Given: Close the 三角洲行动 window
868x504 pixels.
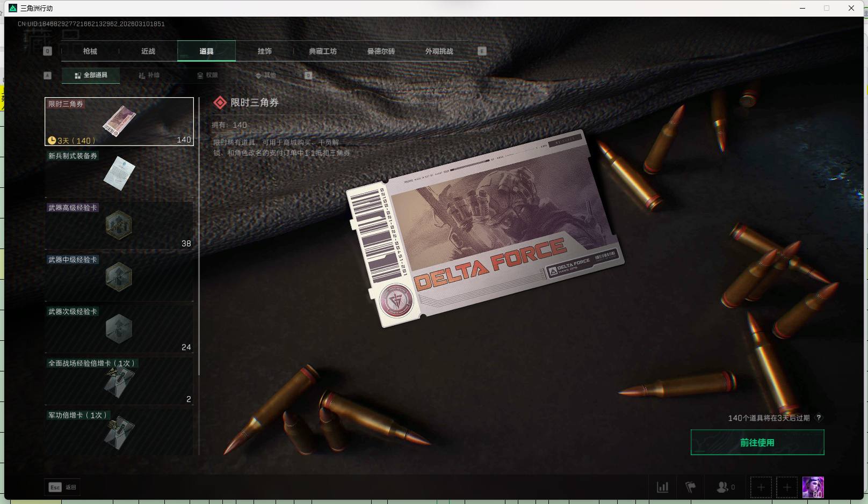Looking at the screenshot, I should (x=851, y=8).
